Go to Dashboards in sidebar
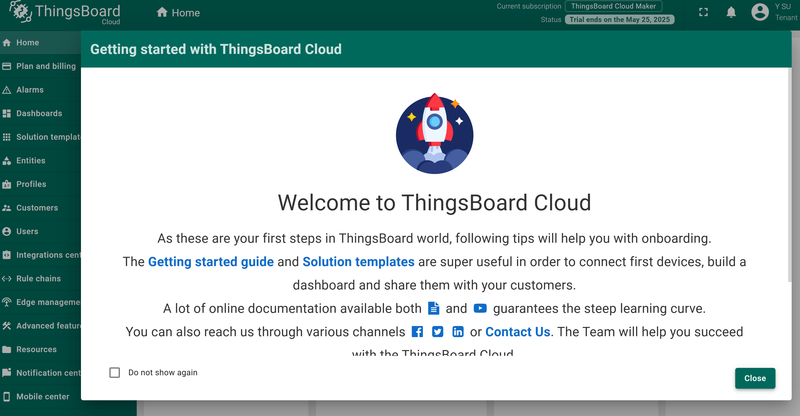This screenshot has height=416, width=800. 40,113
